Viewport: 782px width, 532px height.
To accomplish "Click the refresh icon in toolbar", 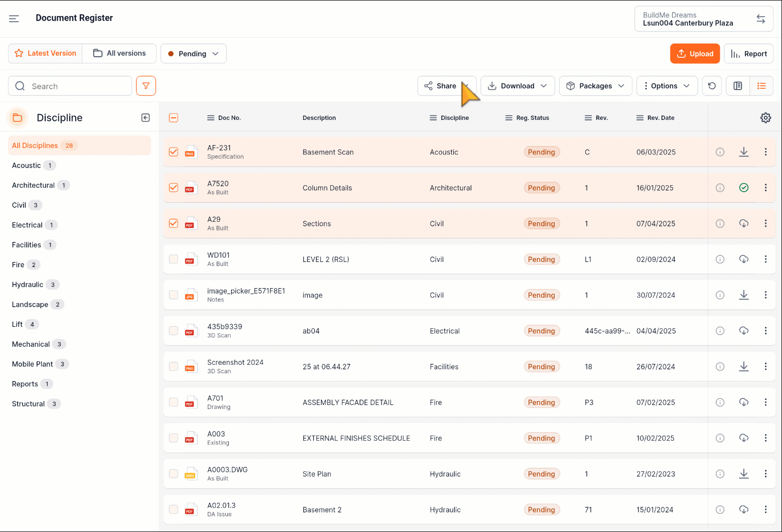I will click(x=712, y=86).
